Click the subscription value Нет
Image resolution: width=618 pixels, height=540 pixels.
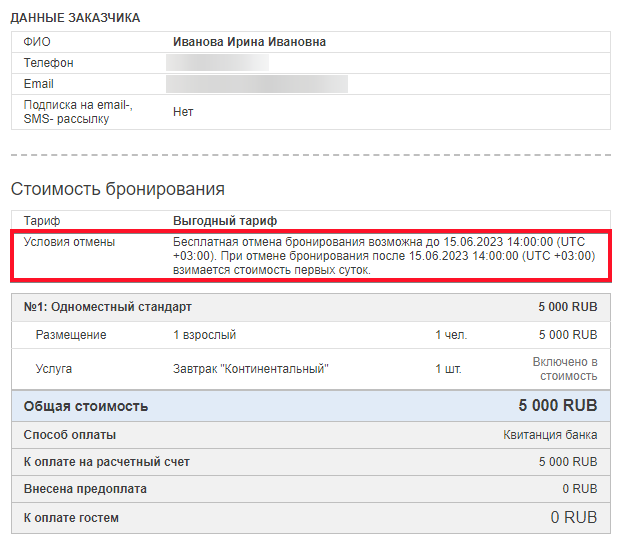(183, 112)
